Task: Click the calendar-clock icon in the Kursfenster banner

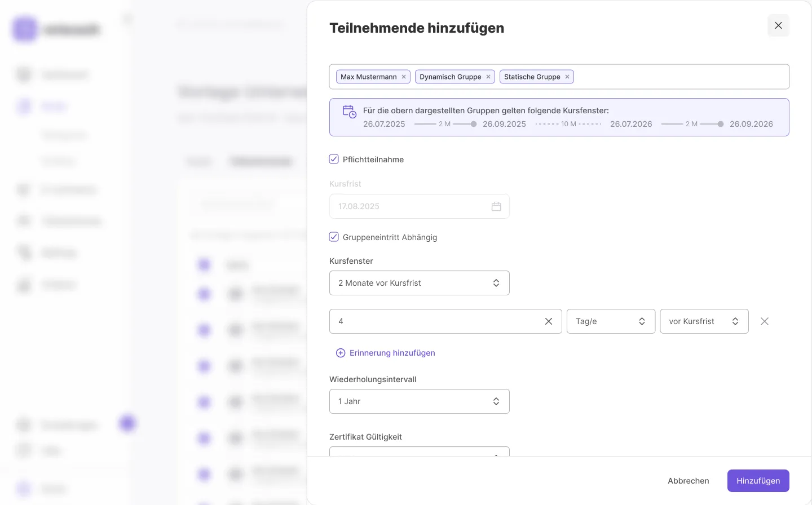Action: coord(349,112)
